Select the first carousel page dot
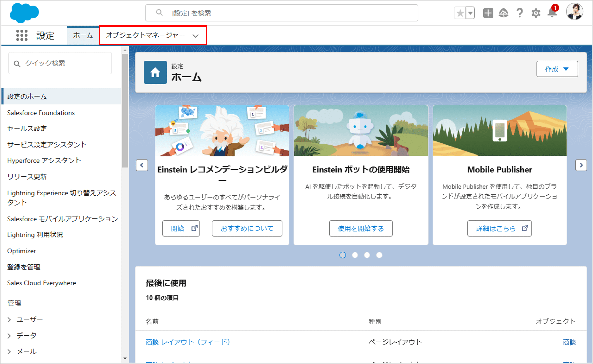This screenshot has width=593, height=364. [x=342, y=255]
